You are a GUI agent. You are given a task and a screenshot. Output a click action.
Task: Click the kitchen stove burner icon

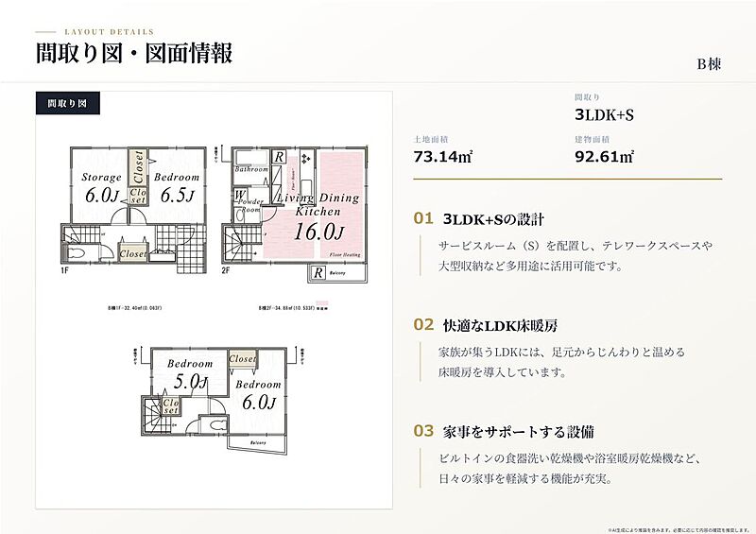tap(306, 159)
